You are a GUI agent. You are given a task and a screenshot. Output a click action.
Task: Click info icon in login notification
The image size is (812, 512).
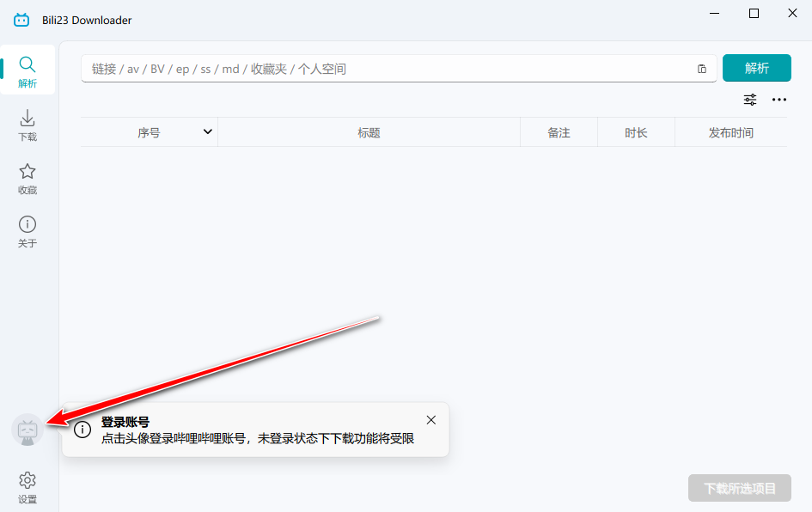pyautogui.click(x=82, y=430)
